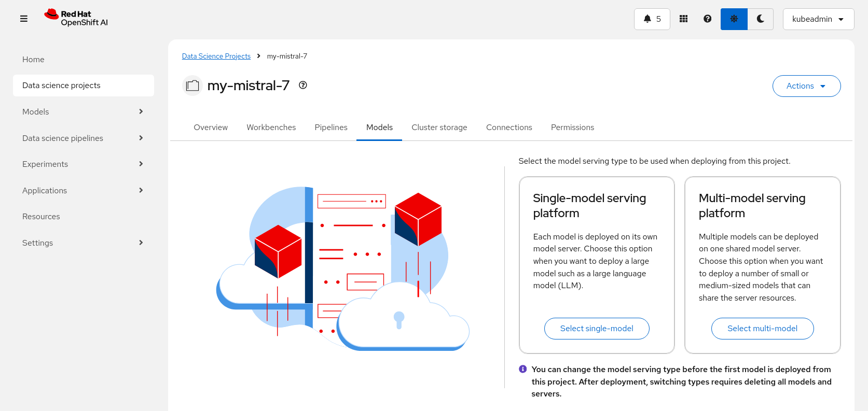Click the model serving illustration image
Image resolution: width=868 pixels, height=411 pixels.
[343, 268]
